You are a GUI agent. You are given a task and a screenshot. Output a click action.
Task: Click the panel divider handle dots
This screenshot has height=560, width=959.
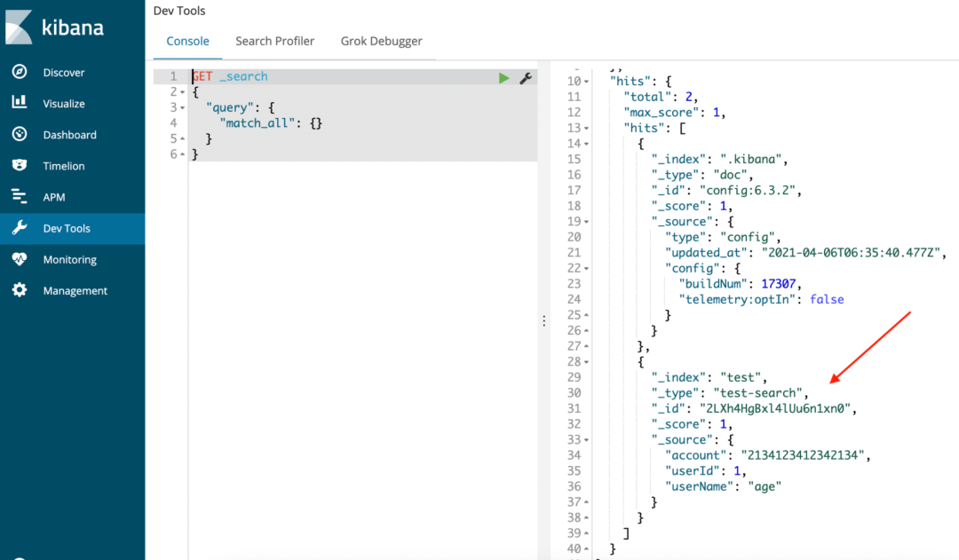coord(543,321)
